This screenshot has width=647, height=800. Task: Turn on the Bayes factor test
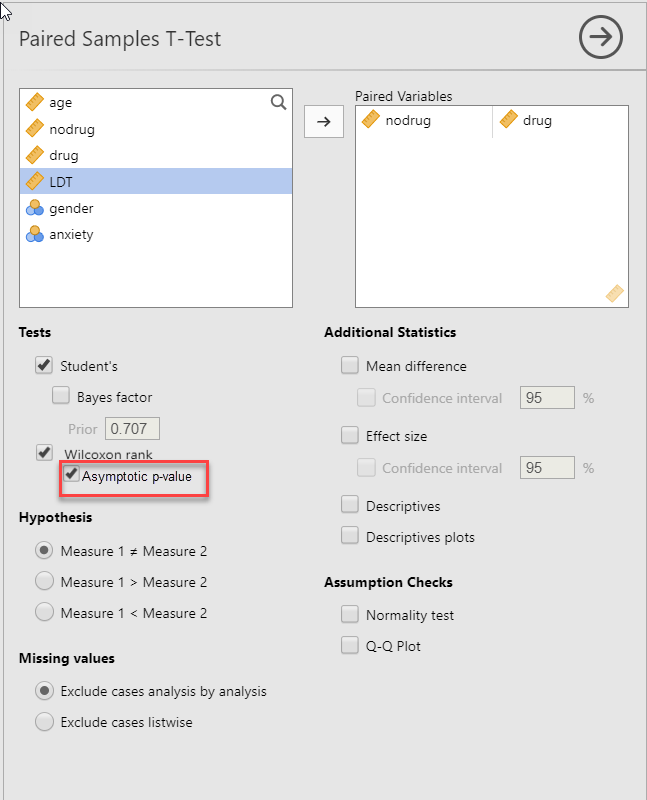click(x=61, y=397)
